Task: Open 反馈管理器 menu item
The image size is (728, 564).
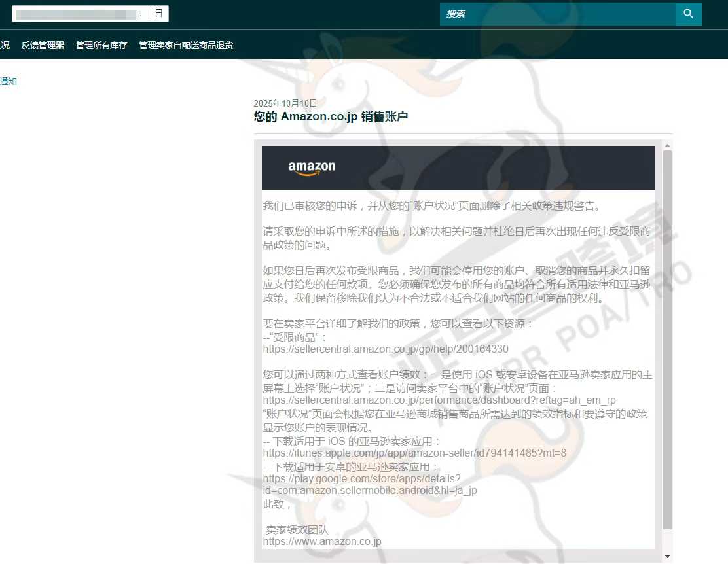Action: [43, 45]
